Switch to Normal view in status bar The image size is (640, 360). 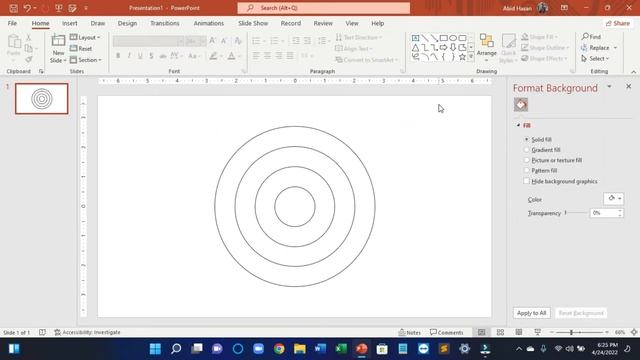click(x=482, y=332)
